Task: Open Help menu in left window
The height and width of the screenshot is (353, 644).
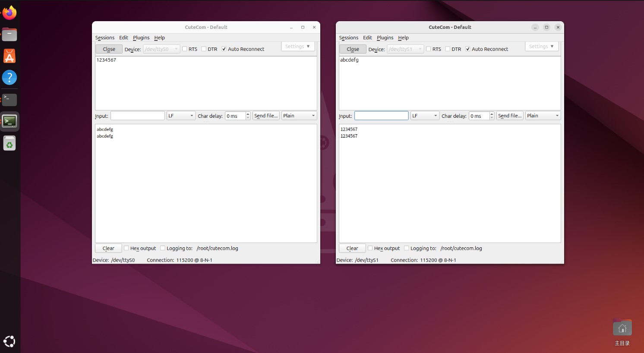Action: coord(159,38)
